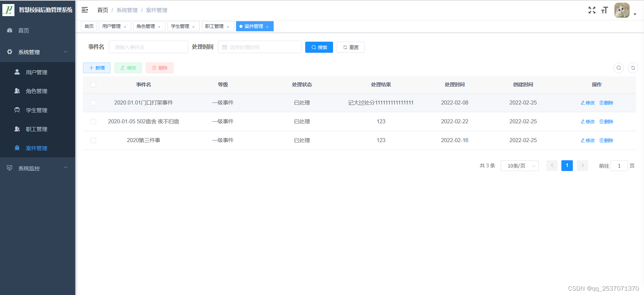Expand the dropdown caret beside avatar
Screen dimensions: 644x295
(635, 14)
